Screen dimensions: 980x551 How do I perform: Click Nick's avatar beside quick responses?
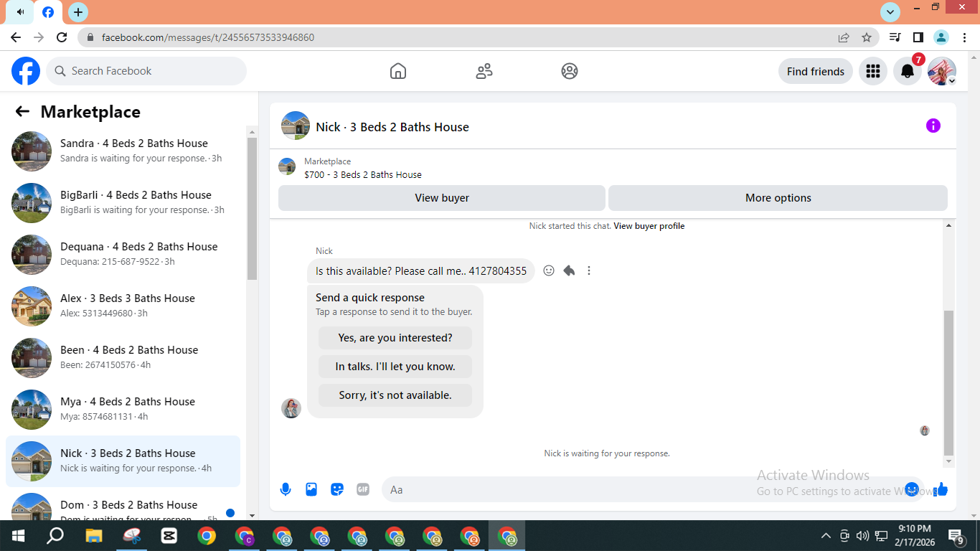click(x=291, y=408)
